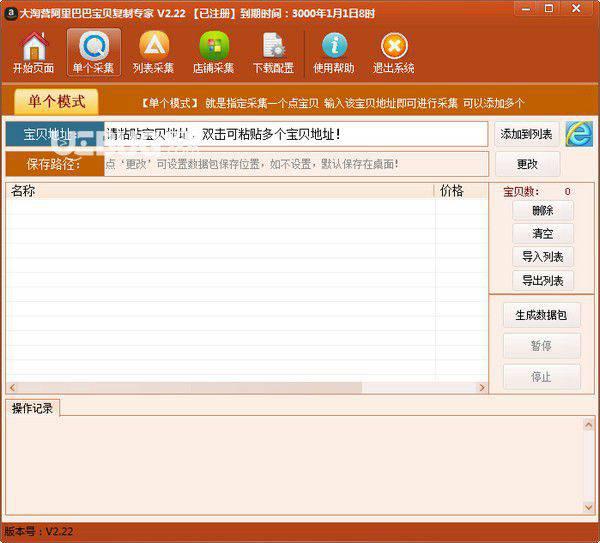Click the 退出系统 exit icon
The image size is (600, 543).
coord(394,53)
